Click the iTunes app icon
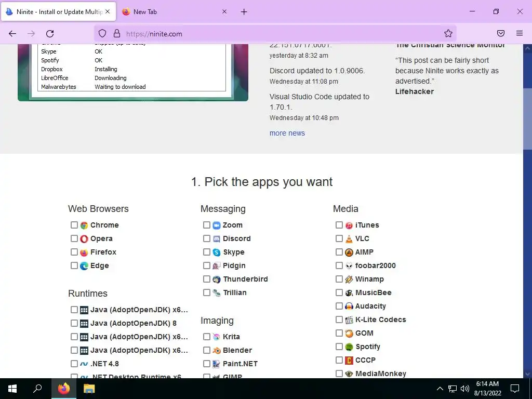 349,225
